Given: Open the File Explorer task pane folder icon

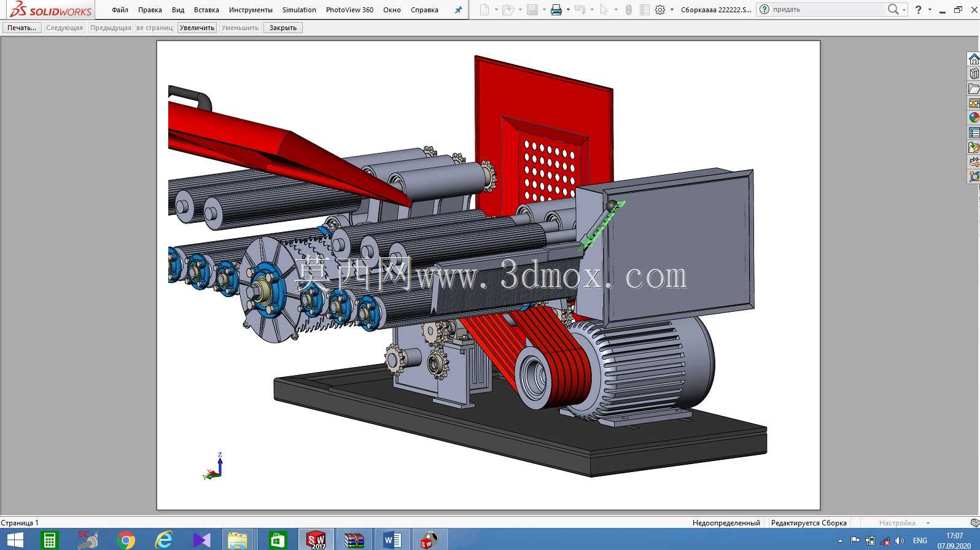Looking at the screenshot, I should (x=974, y=89).
